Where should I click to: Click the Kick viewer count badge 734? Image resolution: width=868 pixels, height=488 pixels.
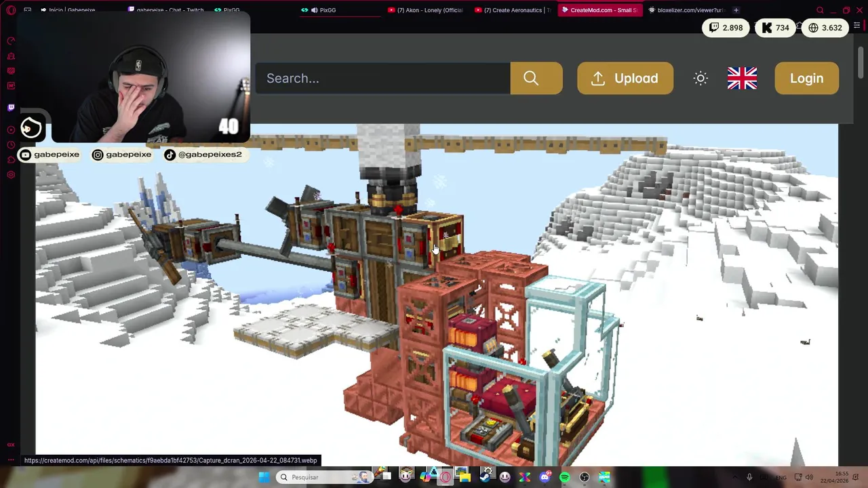pyautogui.click(x=775, y=28)
